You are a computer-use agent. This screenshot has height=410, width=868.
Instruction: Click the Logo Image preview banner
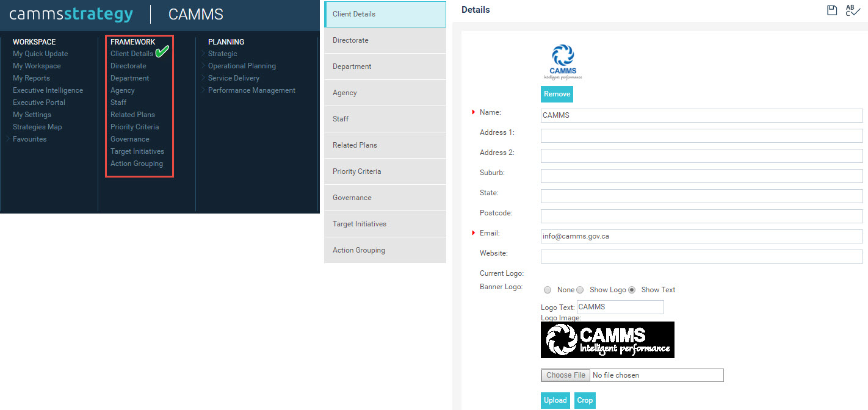pyautogui.click(x=607, y=340)
